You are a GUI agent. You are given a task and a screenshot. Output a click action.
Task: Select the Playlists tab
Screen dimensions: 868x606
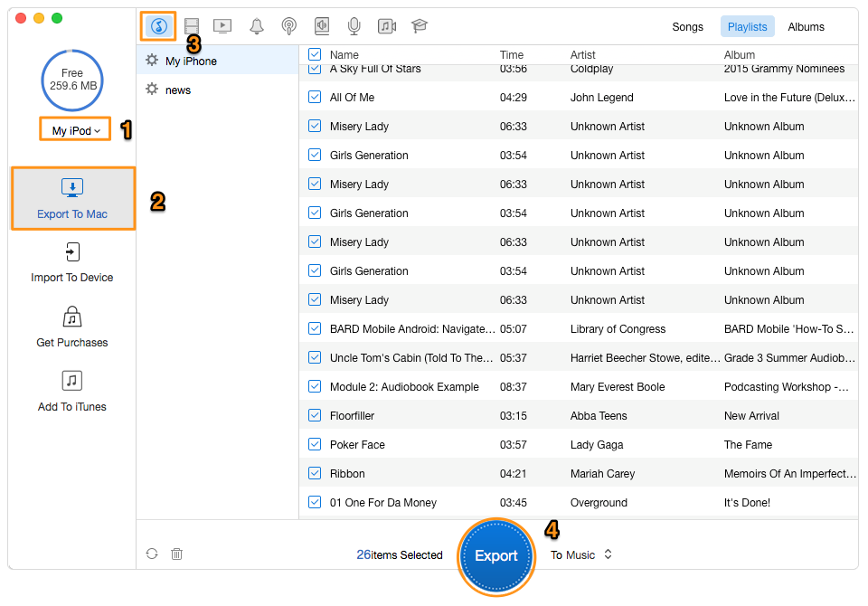click(748, 26)
